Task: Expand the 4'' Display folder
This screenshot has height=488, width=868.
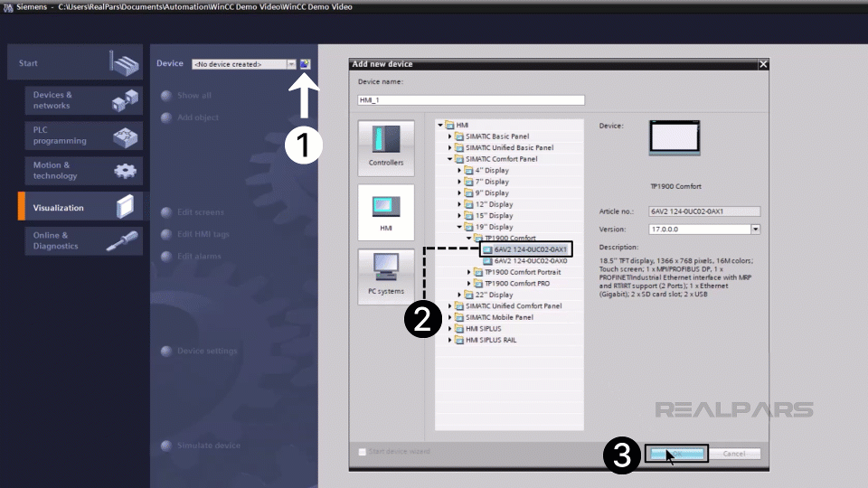Action: pyautogui.click(x=459, y=171)
